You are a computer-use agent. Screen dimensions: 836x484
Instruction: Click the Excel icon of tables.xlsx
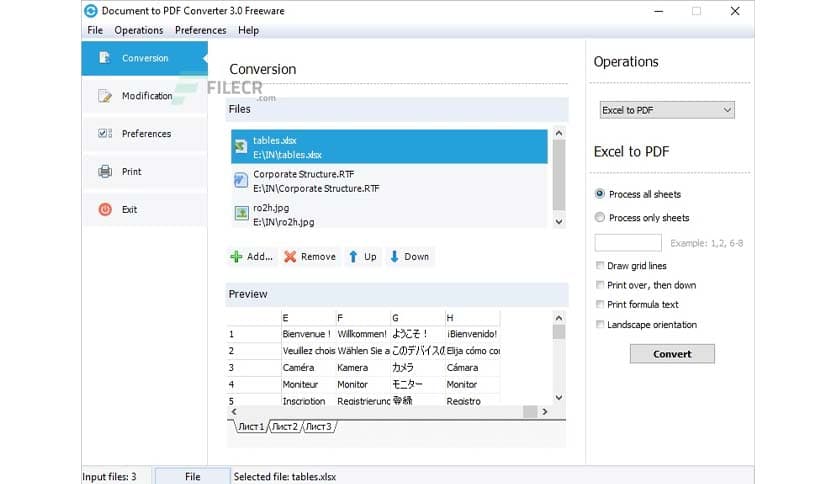tap(241, 146)
